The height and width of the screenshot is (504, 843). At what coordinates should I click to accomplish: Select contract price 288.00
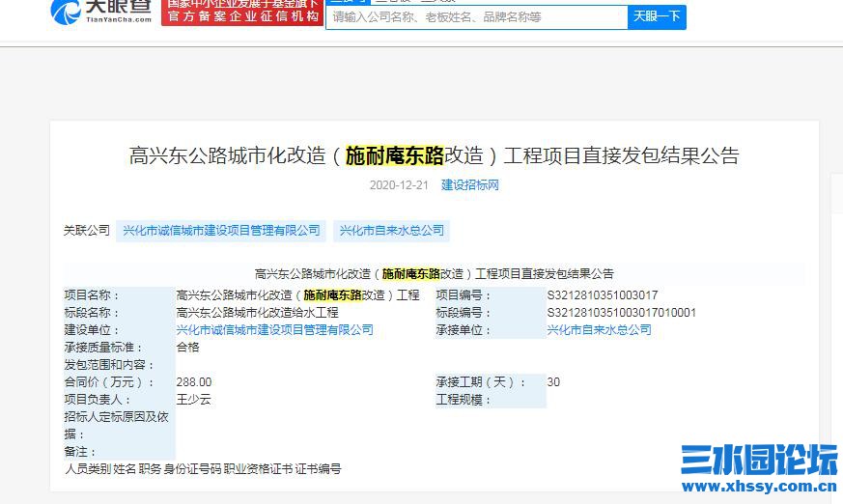pyautogui.click(x=194, y=382)
